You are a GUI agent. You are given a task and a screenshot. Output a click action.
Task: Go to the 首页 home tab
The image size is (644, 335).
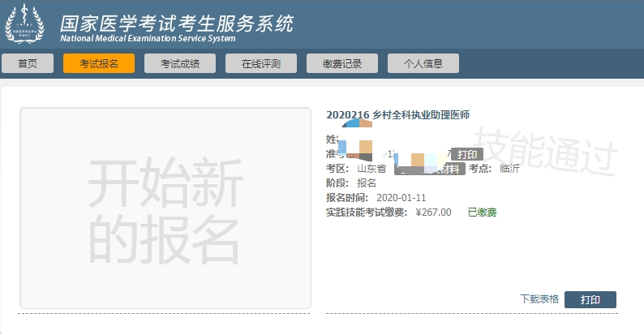click(x=28, y=63)
